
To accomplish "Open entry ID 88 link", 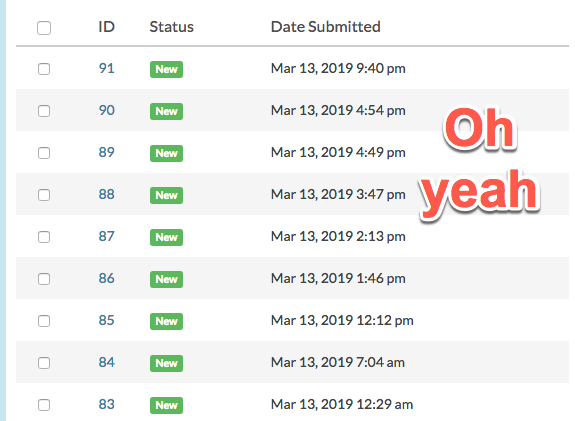I will [106, 194].
